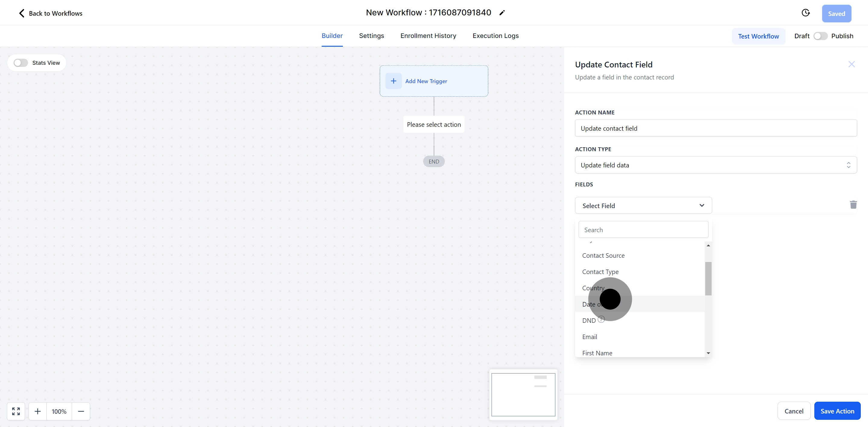
Task: Choose Contact Type from the field list
Action: click(600, 272)
